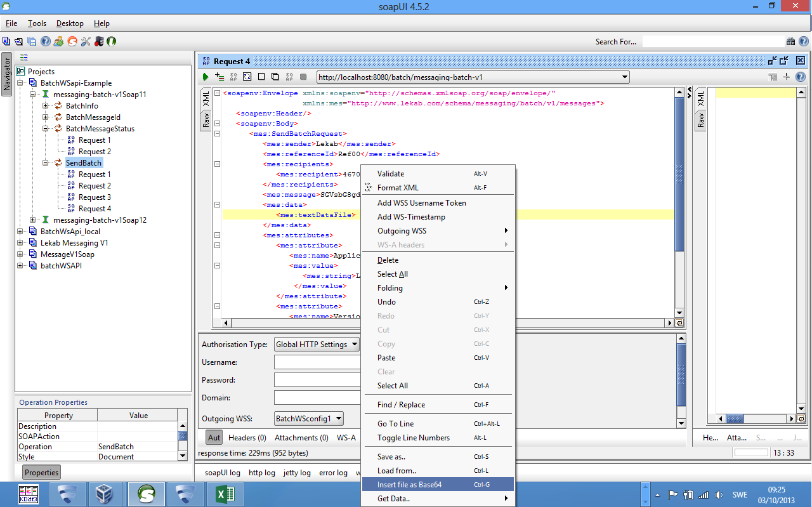
Task: Open the user forum toolbar icon
Action: coord(58,41)
